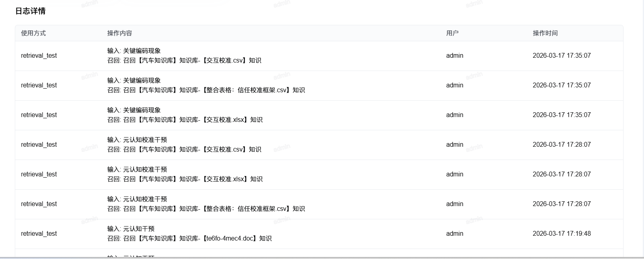Click the input text 元认知干预 above te6fo-4mec4.doc
This screenshot has height=259, width=644.
138,229
